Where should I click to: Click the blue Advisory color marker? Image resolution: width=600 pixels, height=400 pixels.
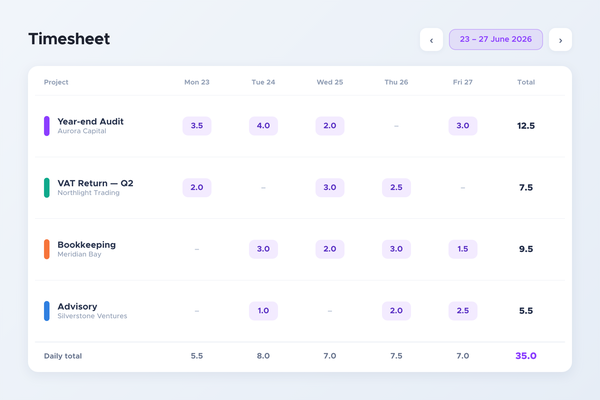[x=47, y=311]
